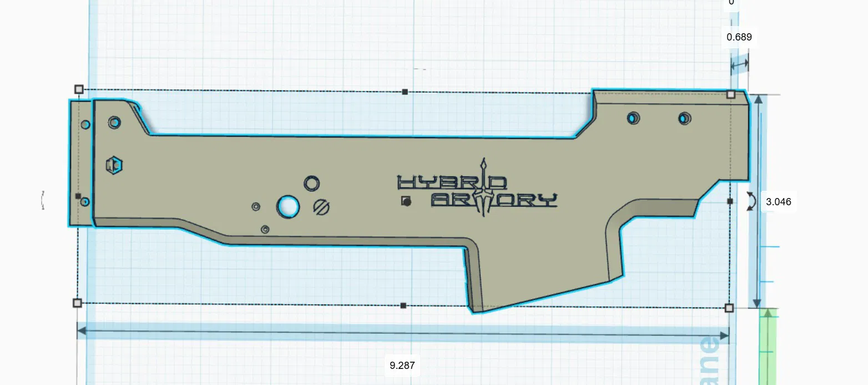Edit the 0.689 offset dimension field
This screenshot has height=385, width=868.
pos(739,37)
